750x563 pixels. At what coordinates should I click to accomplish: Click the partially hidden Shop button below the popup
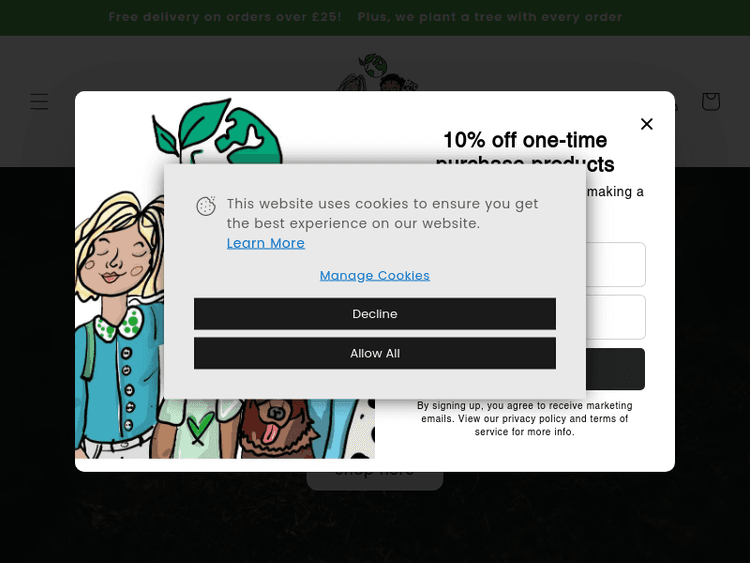[x=375, y=480]
